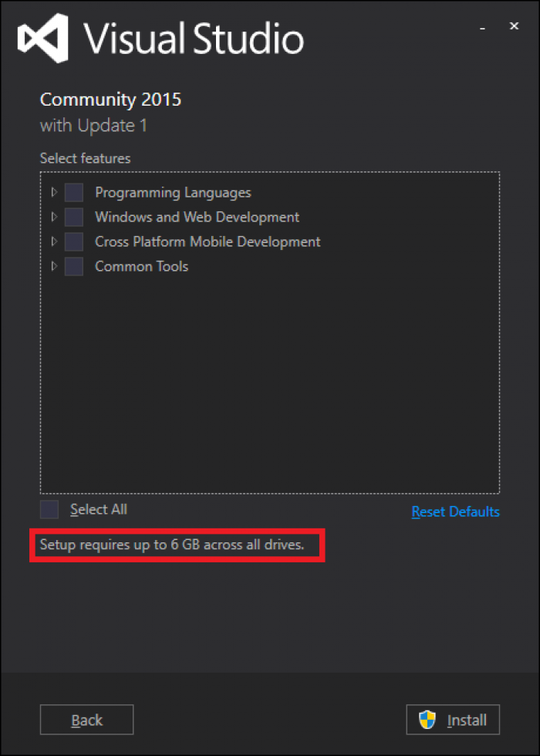Click the Reset Defaults link
The height and width of the screenshot is (756, 540).
456,511
